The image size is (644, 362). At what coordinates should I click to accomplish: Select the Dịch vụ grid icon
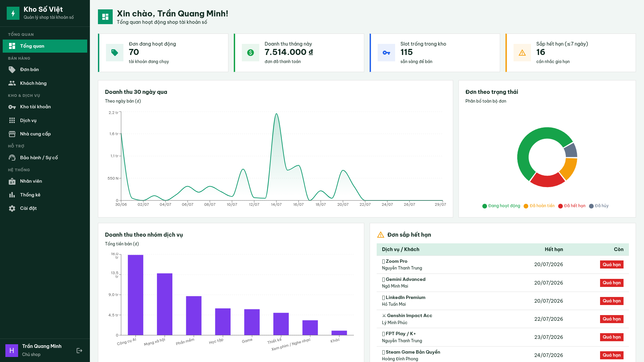pyautogui.click(x=12, y=120)
